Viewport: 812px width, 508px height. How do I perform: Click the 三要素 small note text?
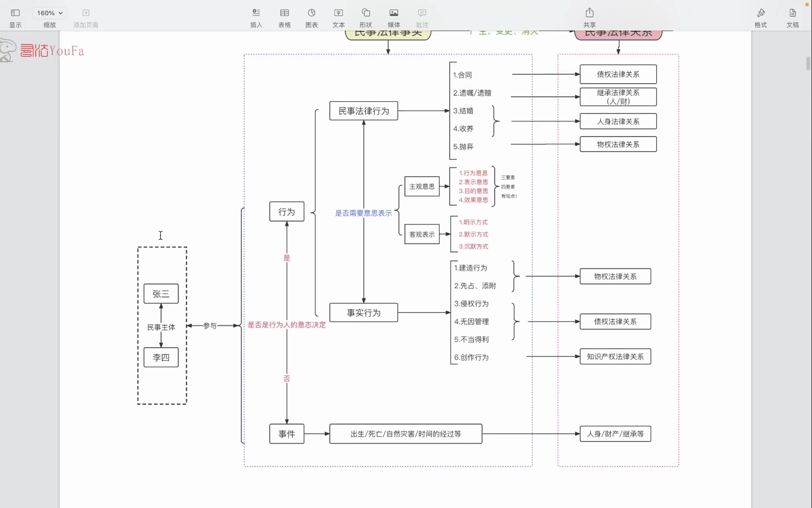click(x=508, y=177)
